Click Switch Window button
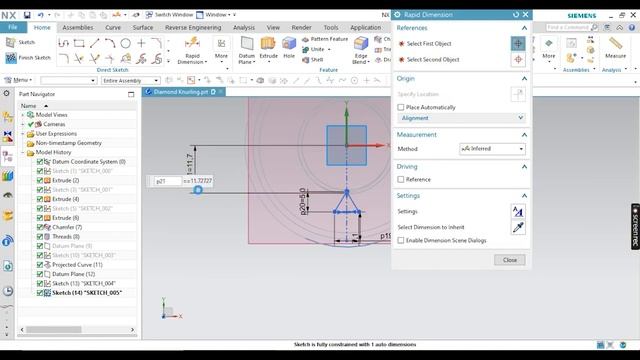The width and height of the screenshot is (640, 360). point(169,15)
